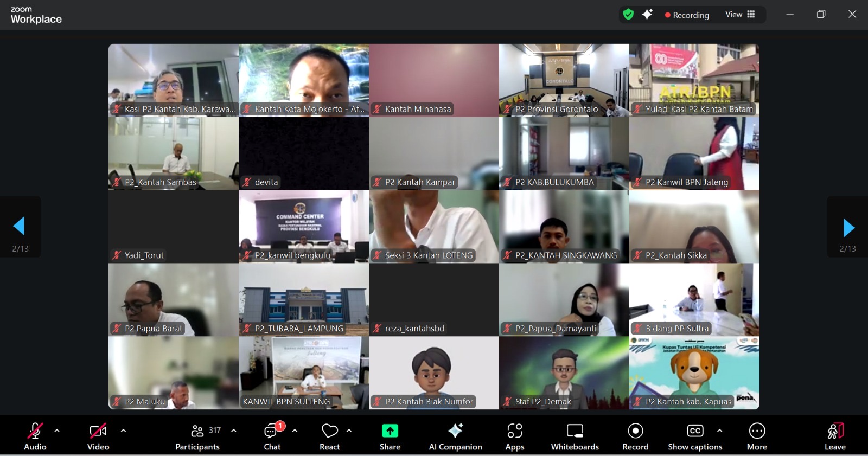
Task: Leave the meeting
Action: click(835, 436)
